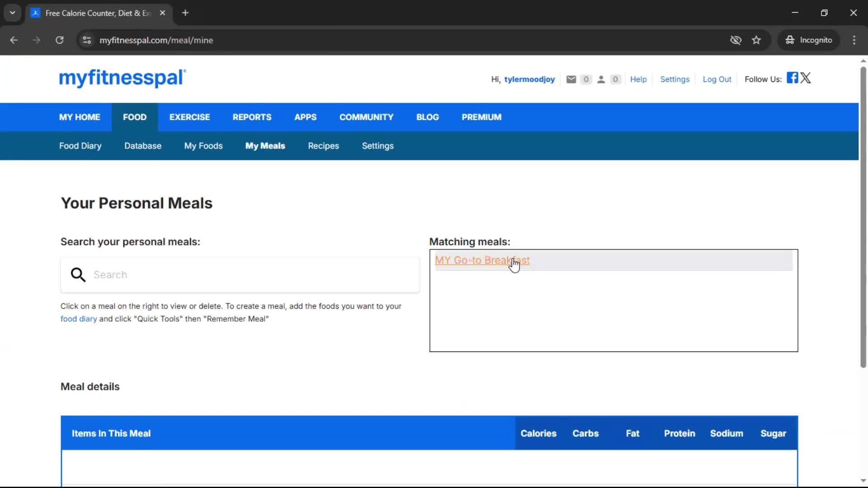This screenshot has width=868, height=488.
Task: Open site information icon in address bar
Action: (x=87, y=40)
